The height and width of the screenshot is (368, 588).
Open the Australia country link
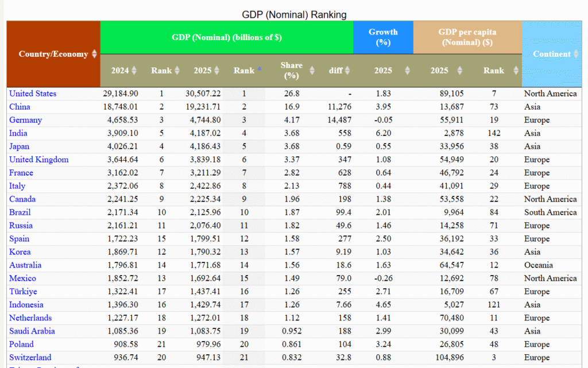[25, 265]
